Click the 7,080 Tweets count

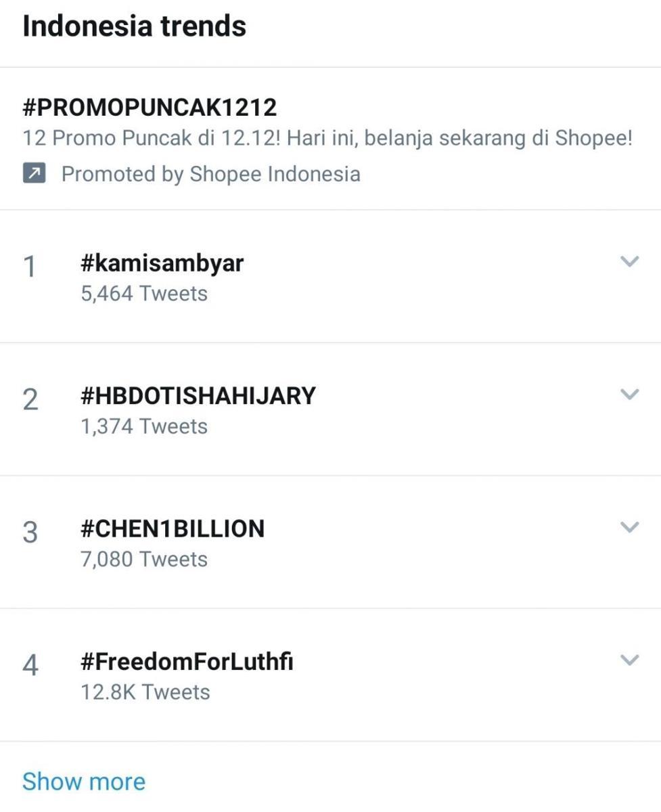pos(143,559)
